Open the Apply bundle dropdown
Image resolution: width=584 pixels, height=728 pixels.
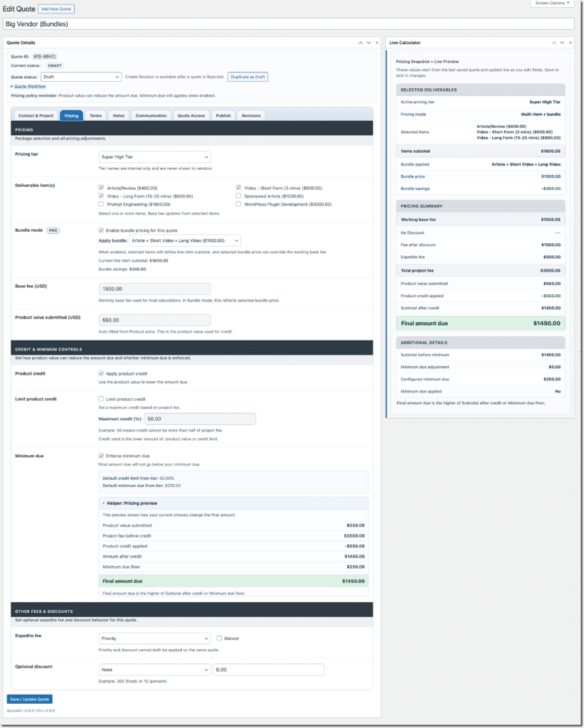pyautogui.click(x=186, y=241)
